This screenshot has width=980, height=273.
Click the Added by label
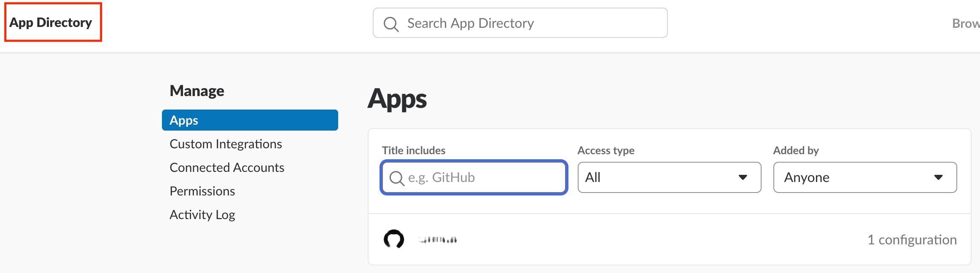(796, 150)
